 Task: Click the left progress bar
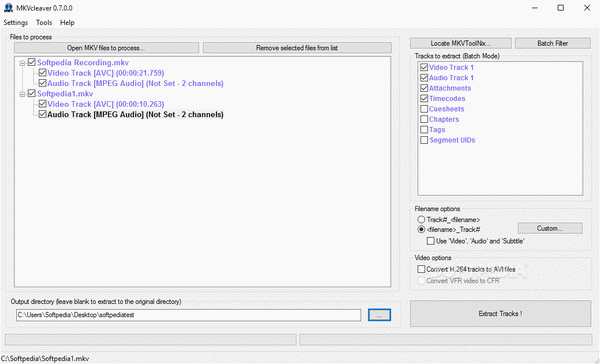coord(151,340)
